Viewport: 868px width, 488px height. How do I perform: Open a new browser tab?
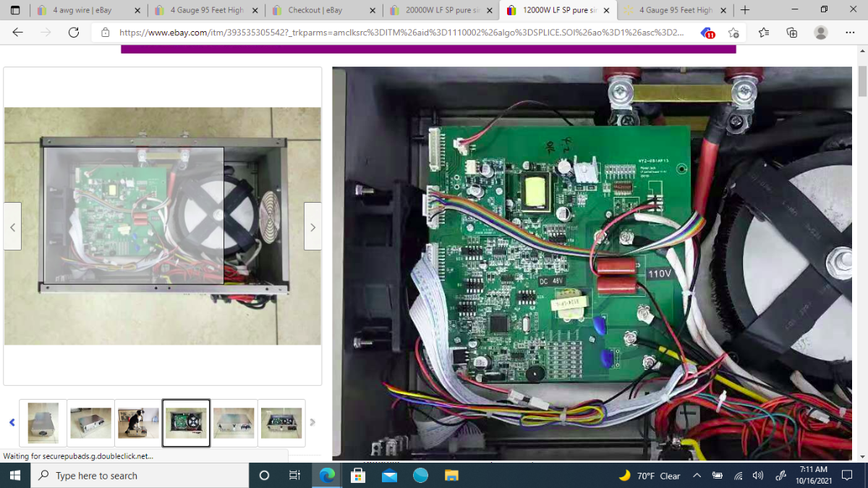(x=745, y=10)
